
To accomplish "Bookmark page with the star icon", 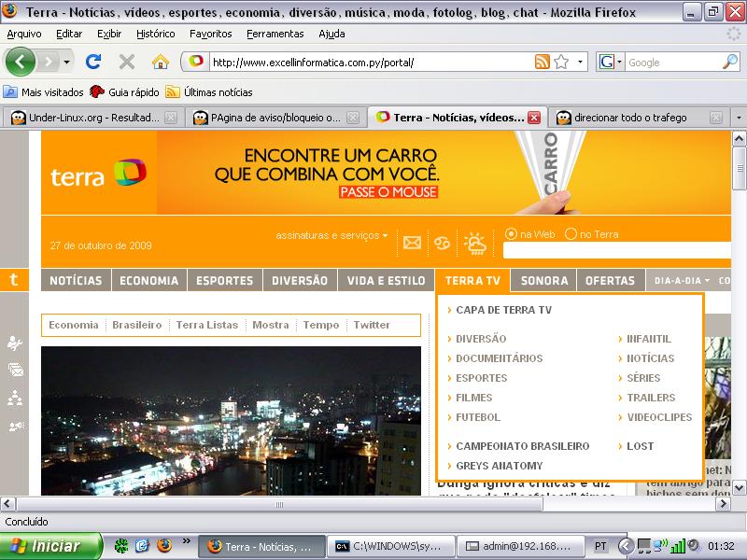I will click(562, 62).
